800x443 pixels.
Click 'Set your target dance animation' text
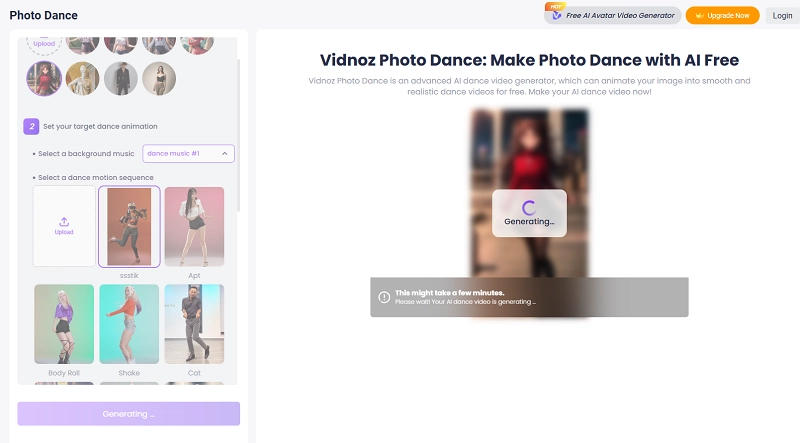[100, 126]
